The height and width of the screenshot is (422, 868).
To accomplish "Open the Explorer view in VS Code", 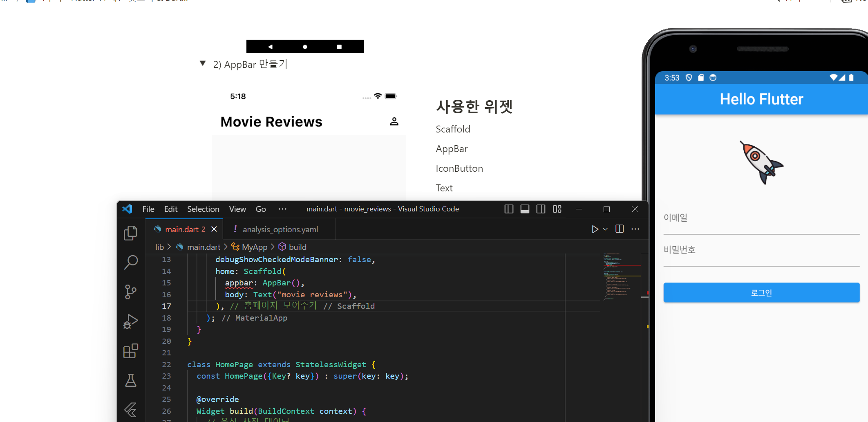I will [x=130, y=233].
